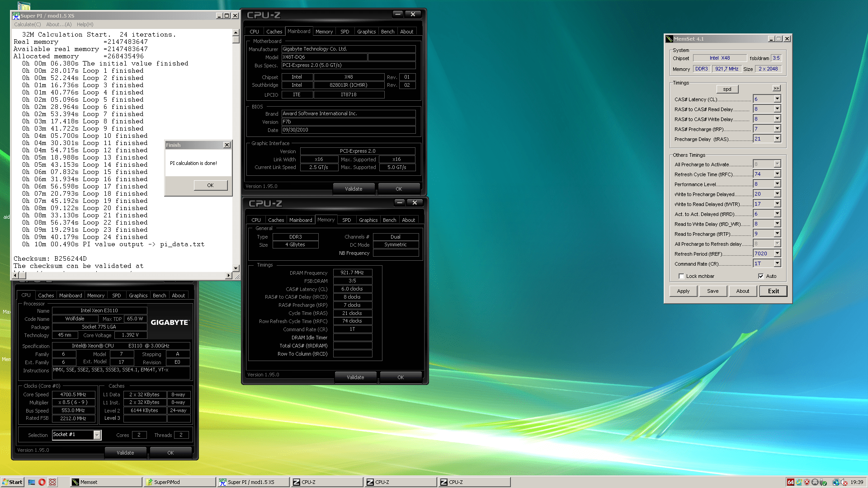This screenshot has height=488, width=868.
Task: Open Command Rate (CR) dropdown
Action: tap(777, 263)
